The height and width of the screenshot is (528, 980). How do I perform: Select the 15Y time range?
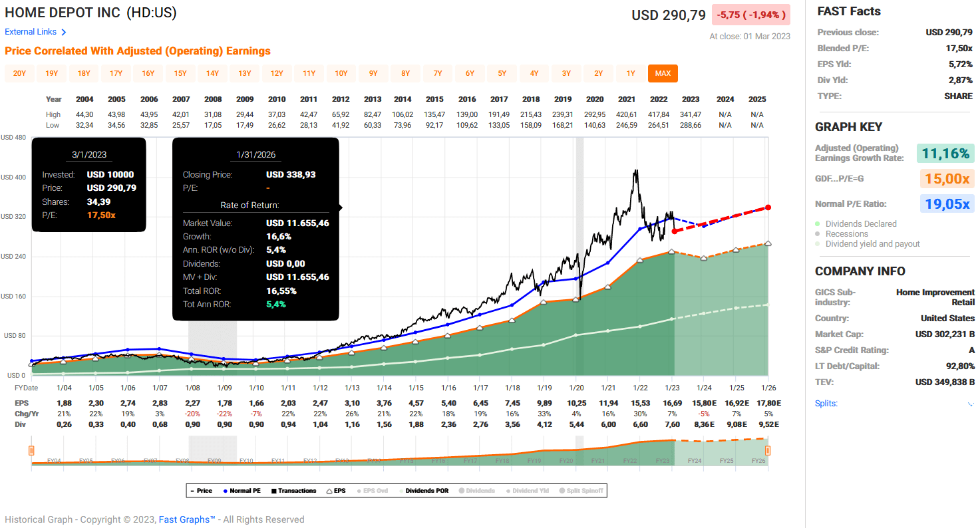[x=180, y=73]
